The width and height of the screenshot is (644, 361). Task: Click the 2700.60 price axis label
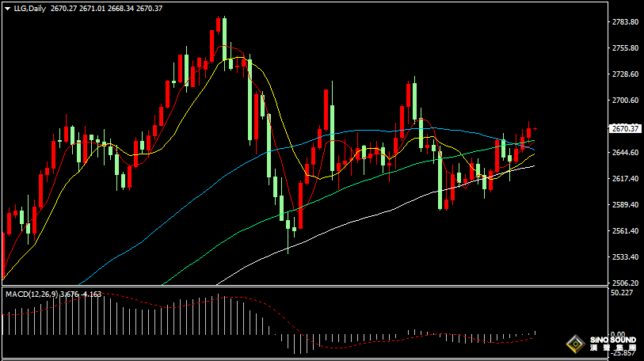point(625,101)
